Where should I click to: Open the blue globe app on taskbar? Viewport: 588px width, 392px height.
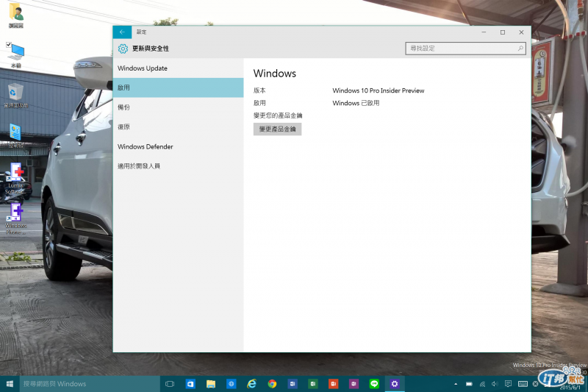(231, 384)
